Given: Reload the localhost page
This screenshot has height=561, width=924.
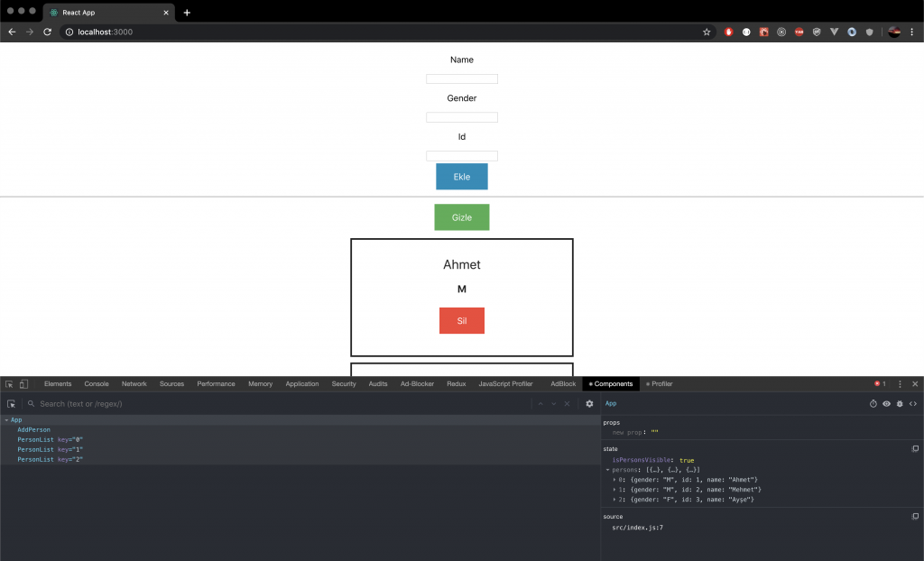Looking at the screenshot, I should 48,32.
